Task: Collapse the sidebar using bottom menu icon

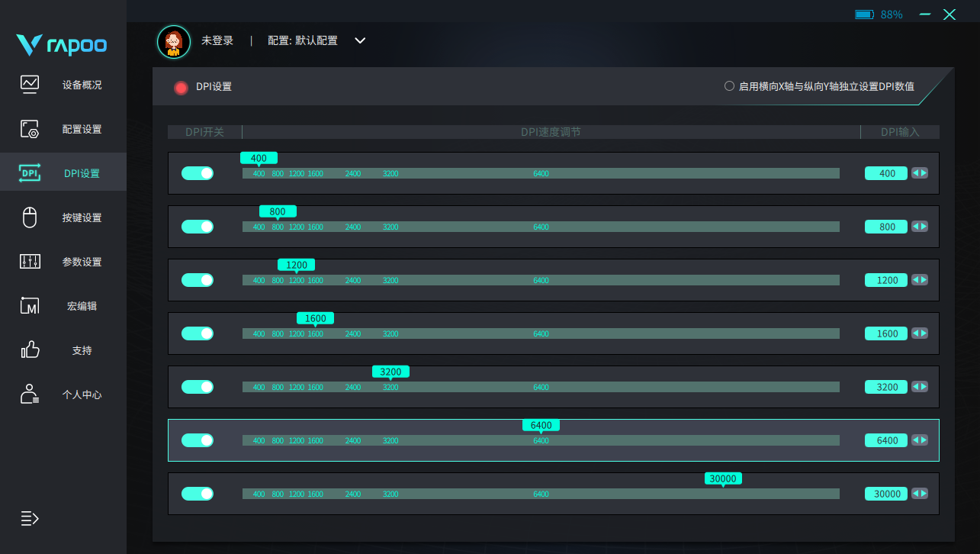Action: coord(29,519)
